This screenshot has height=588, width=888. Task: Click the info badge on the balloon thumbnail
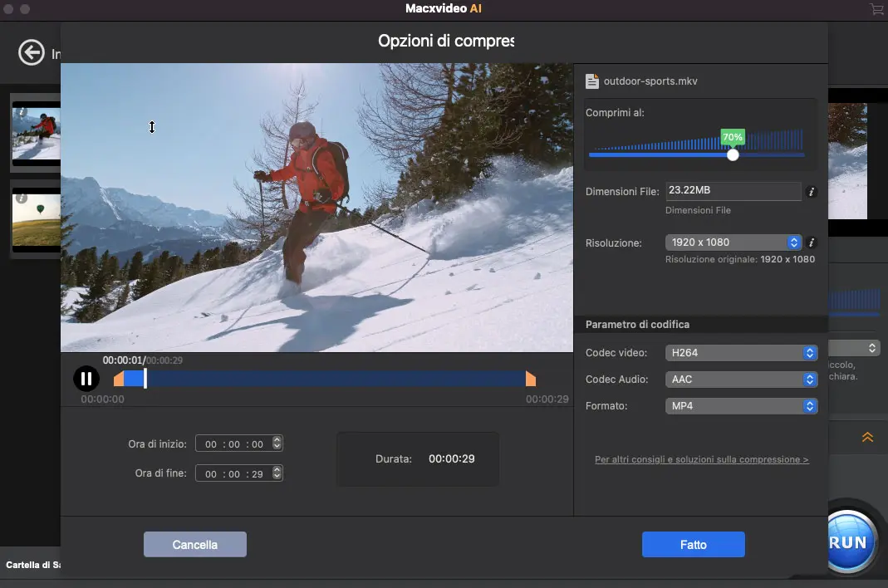(x=20, y=197)
